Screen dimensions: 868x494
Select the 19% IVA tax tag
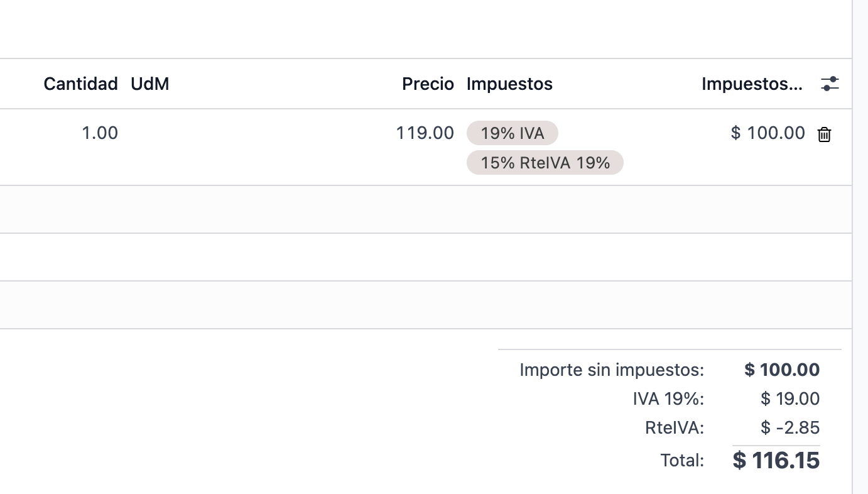tap(513, 133)
